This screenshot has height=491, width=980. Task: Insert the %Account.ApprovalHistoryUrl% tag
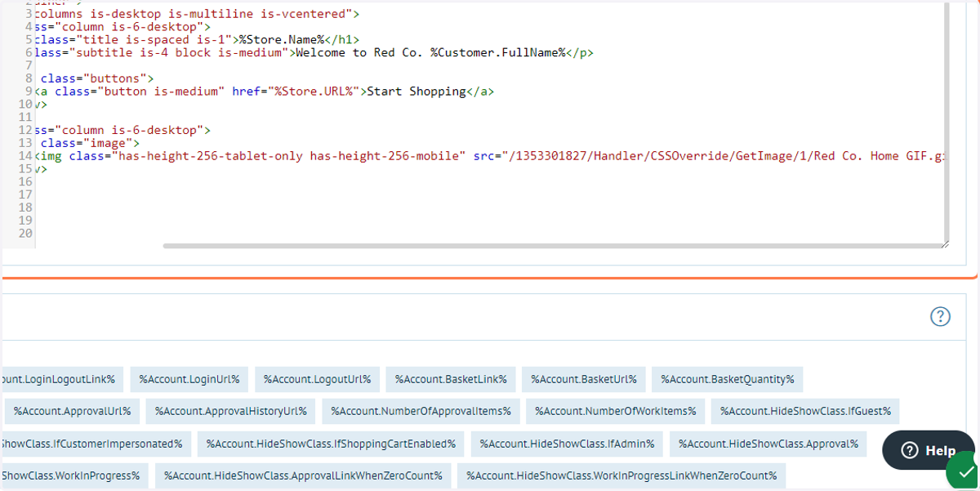[x=231, y=411]
